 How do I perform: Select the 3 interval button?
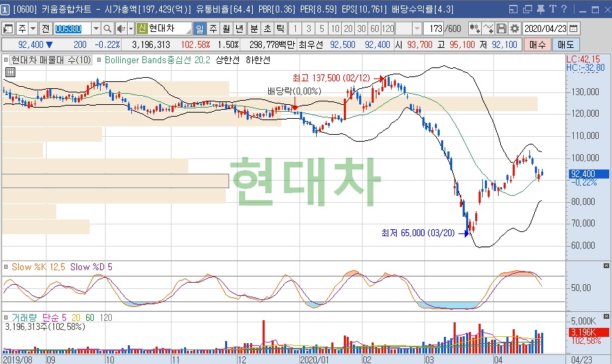tap(308, 28)
